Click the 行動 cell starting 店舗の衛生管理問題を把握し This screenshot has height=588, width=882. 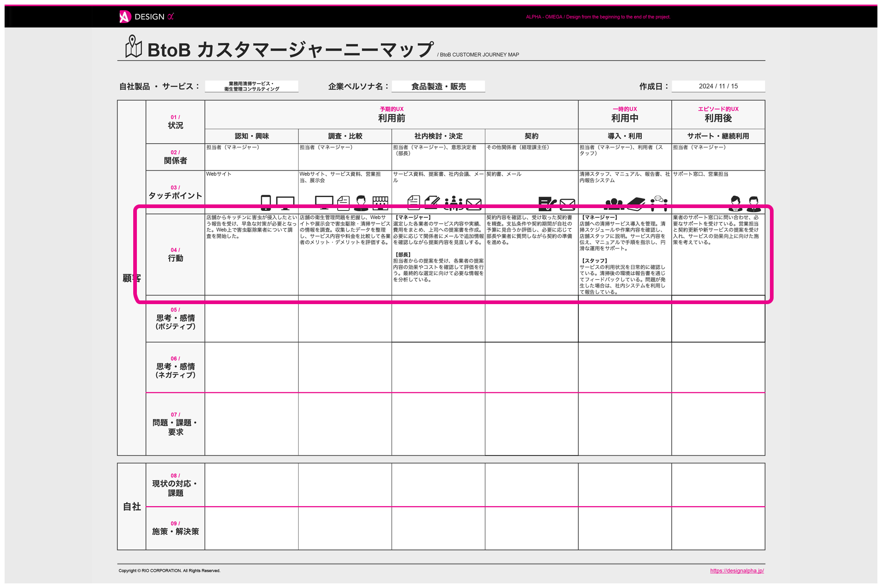coord(345,255)
